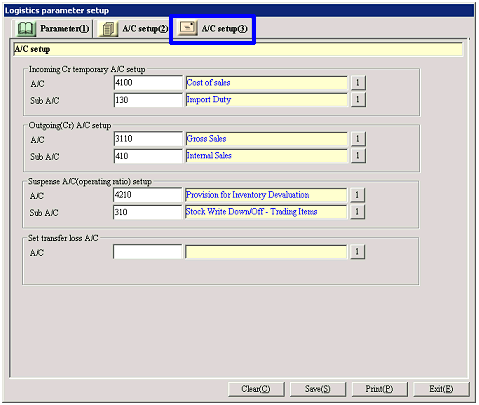Open lookup button beside Internal Sales
Viewport: 479px width, 405px height.
[358, 156]
